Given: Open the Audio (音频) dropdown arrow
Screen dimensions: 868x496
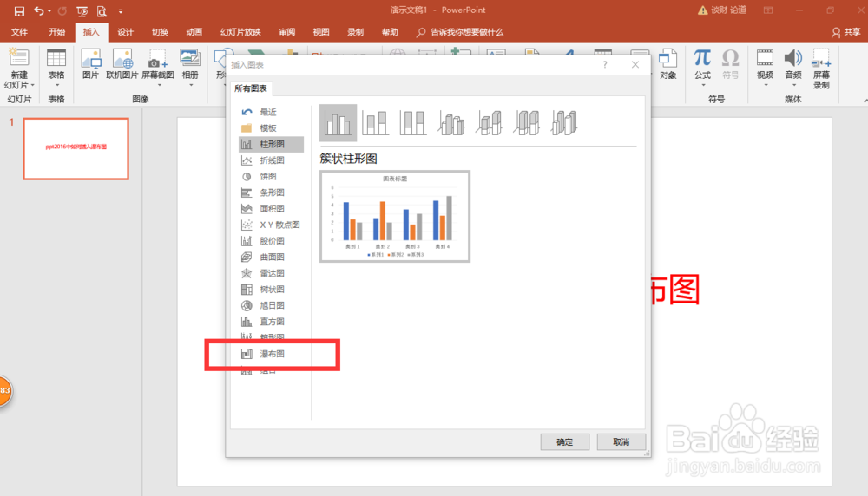Looking at the screenshot, I should pyautogui.click(x=794, y=85).
